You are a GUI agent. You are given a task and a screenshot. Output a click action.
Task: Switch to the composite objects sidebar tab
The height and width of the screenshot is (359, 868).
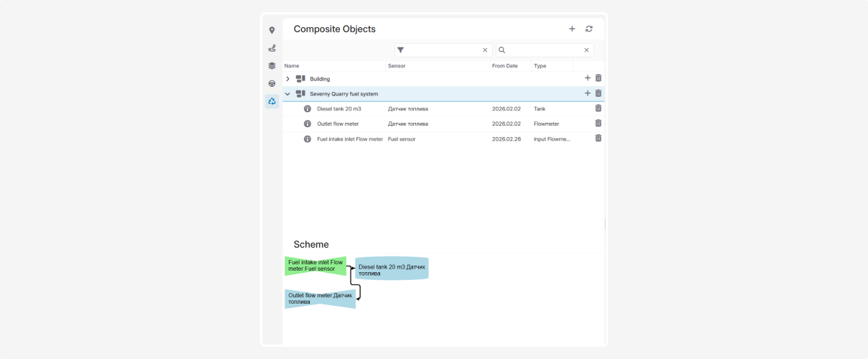click(272, 101)
